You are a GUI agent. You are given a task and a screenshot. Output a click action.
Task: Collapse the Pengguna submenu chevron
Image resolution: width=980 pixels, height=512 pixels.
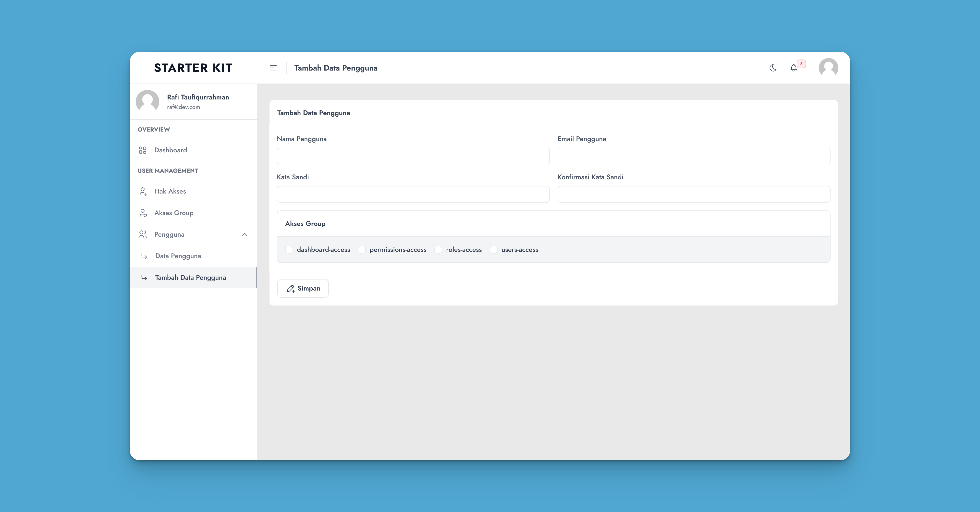point(244,235)
